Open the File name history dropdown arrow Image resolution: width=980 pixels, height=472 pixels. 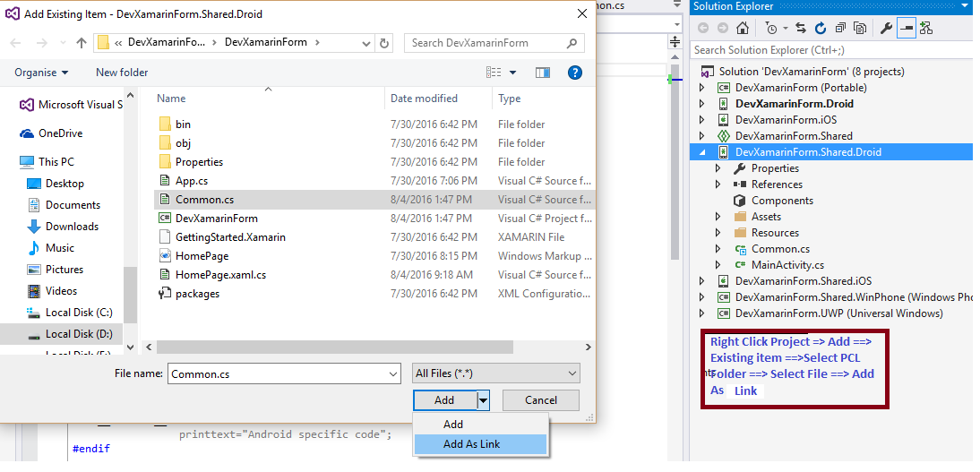point(394,374)
